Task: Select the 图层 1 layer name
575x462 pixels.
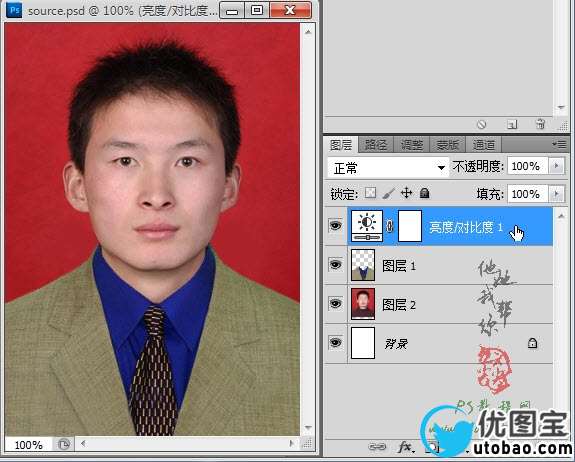Action: pyautogui.click(x=399, y=265)
